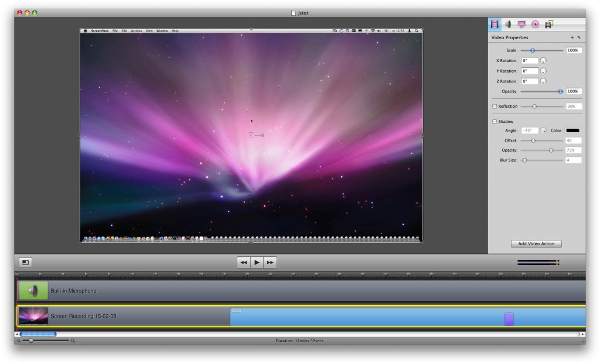
Task: Click the Add Video Action button
Action: 536,243
